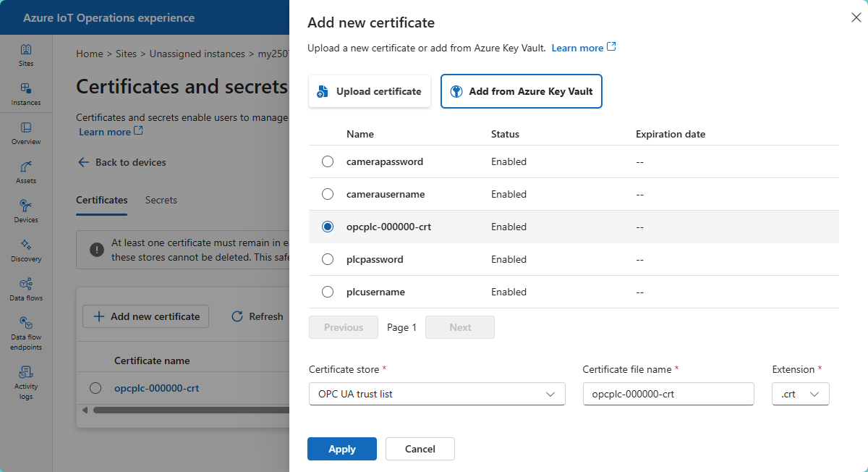Switch to the Secrets tab
This screenshot has height=472, width=868.
pos(161,200)
